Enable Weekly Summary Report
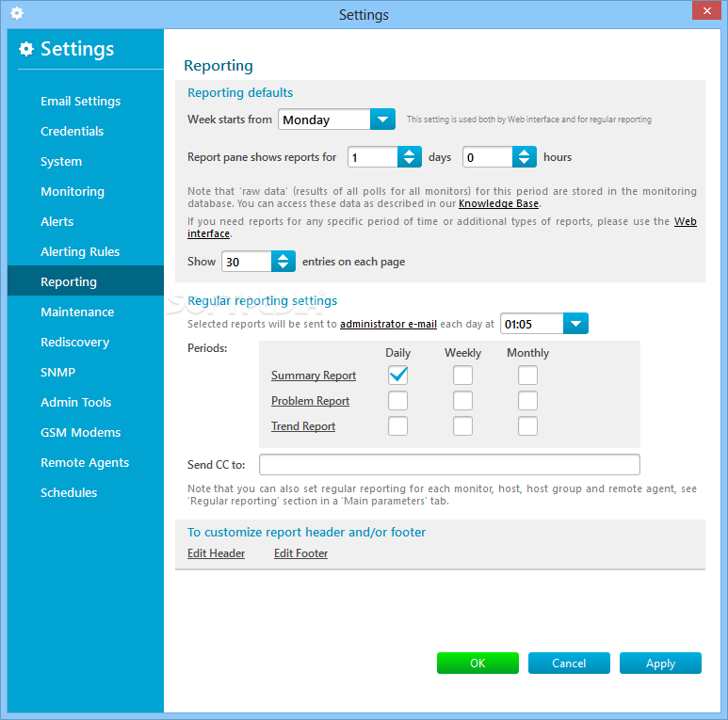 tap(463, 375)
